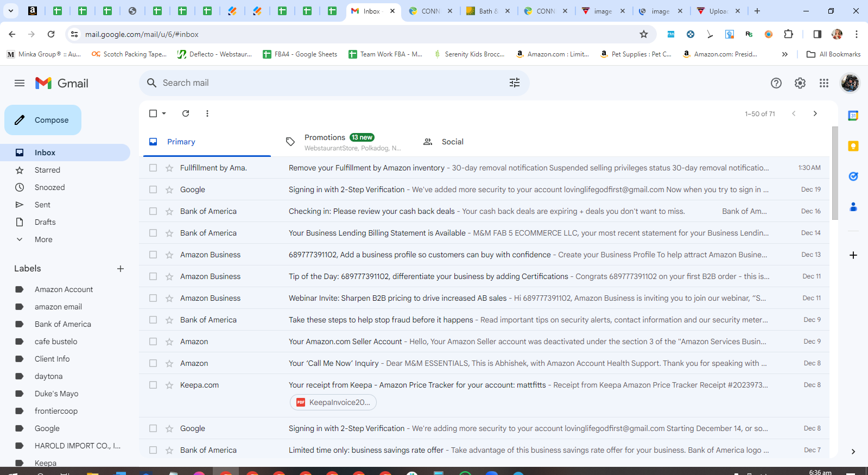Open Gmail main menu hamburger icon
The height and width of the screenshot is (475, 868).
tap(20, 83)
